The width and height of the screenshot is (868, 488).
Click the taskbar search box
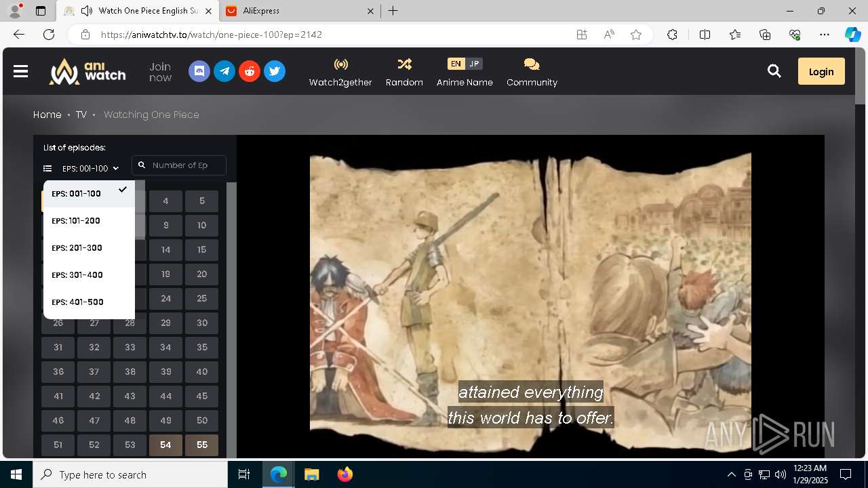click(x=130, y=474)
